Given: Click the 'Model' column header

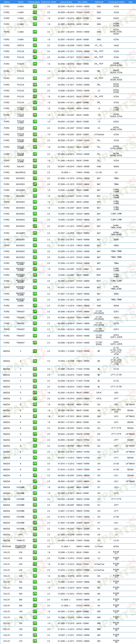Looking at the screenshot, I should pyautogui.click(x=21, y=2).
